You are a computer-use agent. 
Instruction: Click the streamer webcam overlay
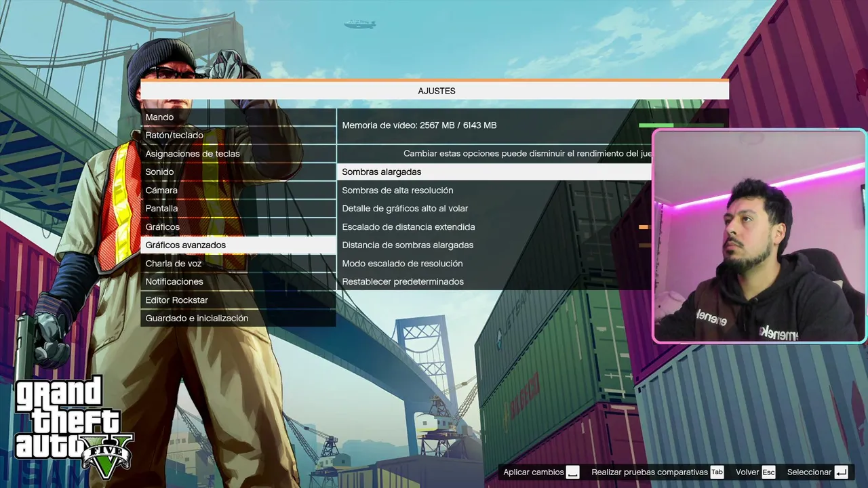[759, 236]
